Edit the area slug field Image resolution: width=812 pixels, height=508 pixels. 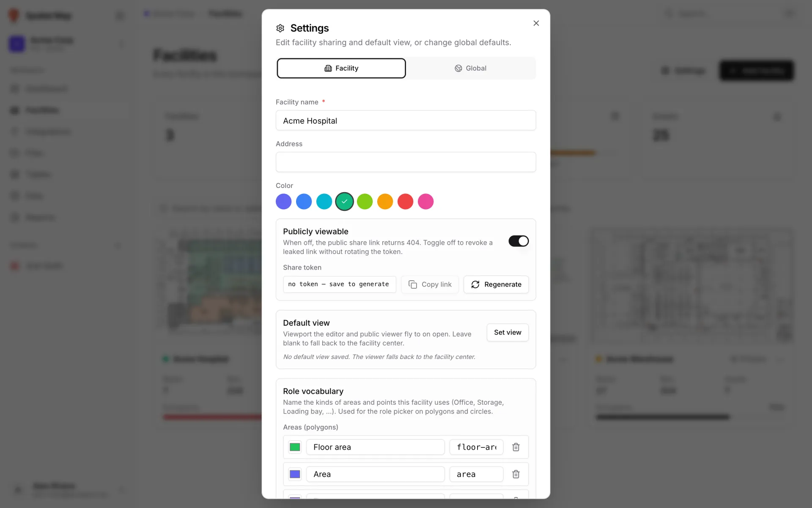pos(476,474)
